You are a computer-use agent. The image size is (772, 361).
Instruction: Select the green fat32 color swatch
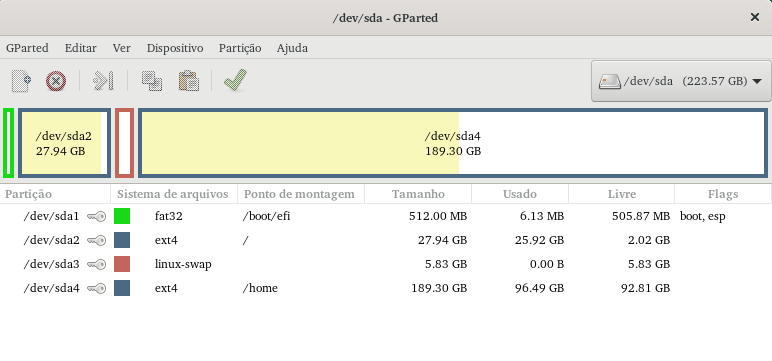(x=122, y=216)
